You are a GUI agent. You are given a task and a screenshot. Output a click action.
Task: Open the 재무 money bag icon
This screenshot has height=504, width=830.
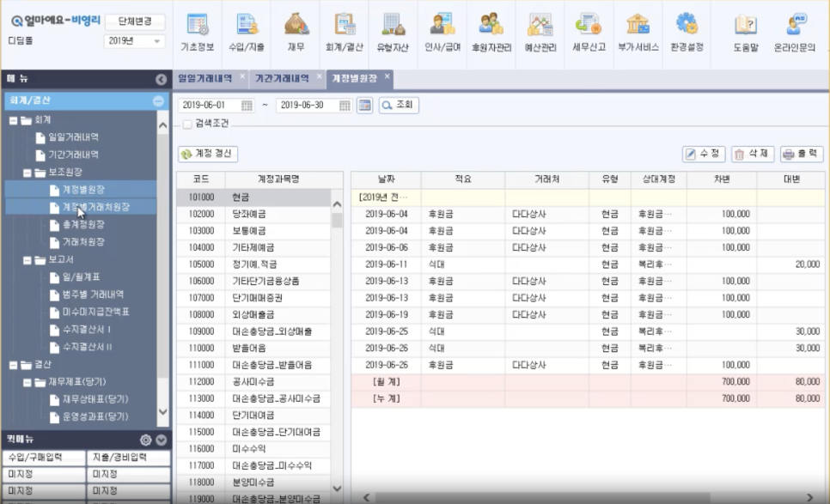[x=296, y=33]
